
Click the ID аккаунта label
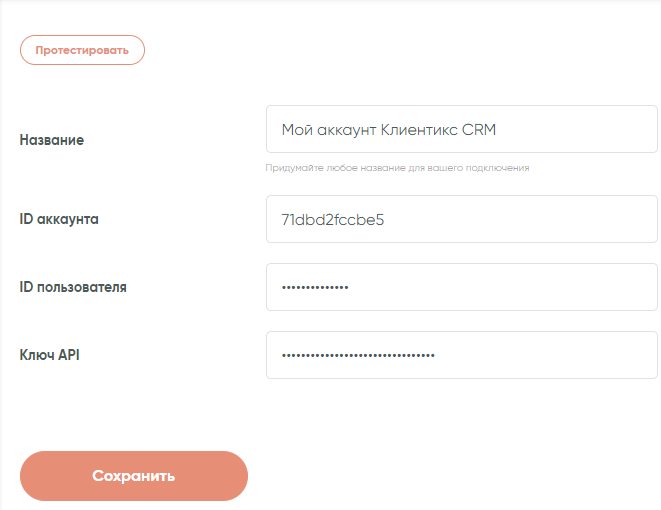click(x=59, y=218)
